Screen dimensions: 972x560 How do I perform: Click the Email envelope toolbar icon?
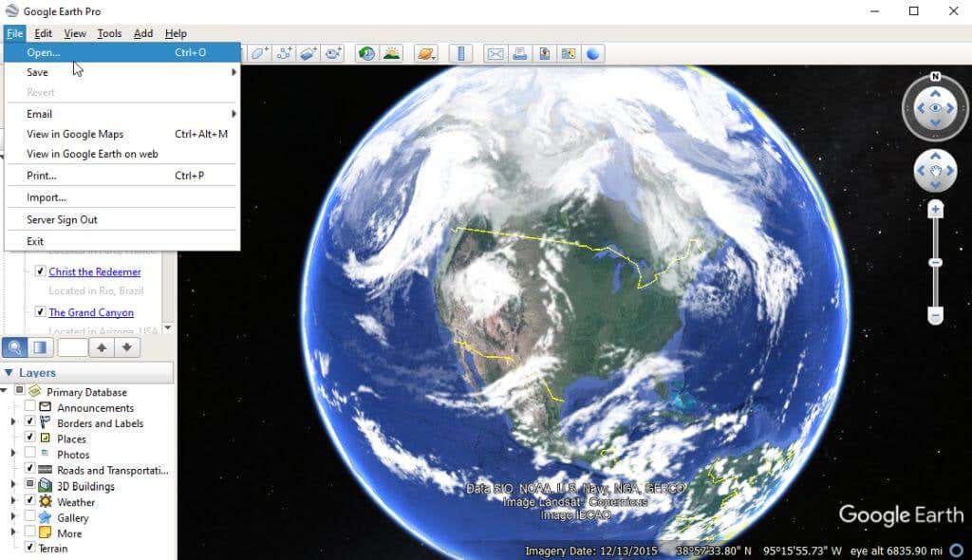[495, 53]
